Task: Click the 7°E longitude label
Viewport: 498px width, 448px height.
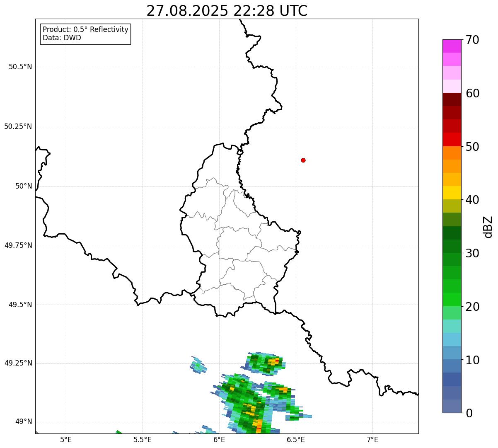Action: (x=372, y=440)
